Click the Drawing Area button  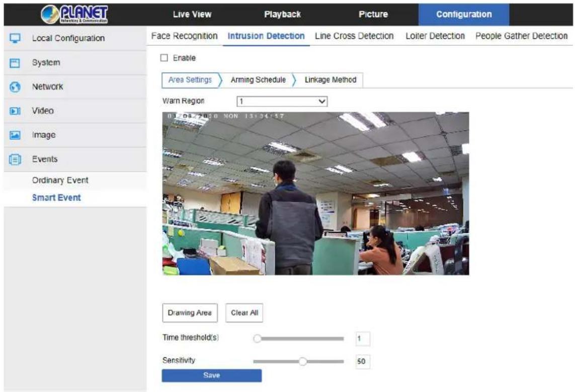190,313
